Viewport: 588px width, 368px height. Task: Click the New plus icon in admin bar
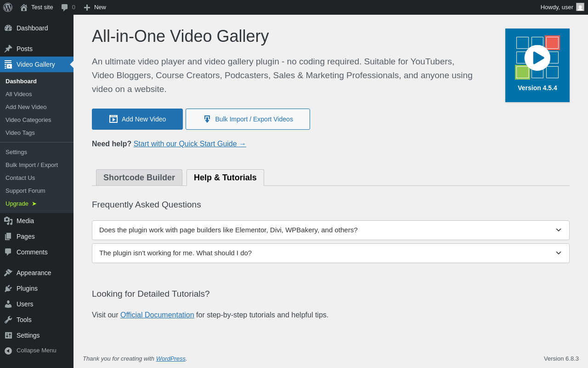[87, 7]
